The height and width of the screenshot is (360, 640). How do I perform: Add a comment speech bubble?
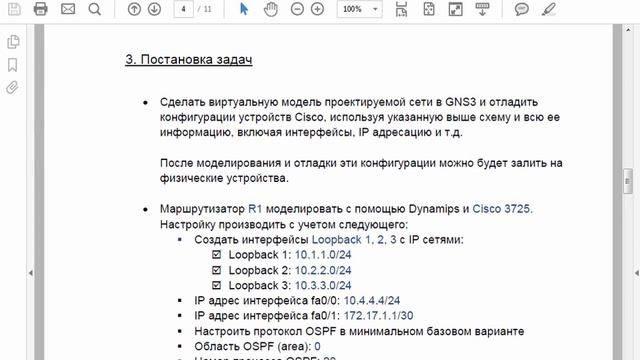522,9
